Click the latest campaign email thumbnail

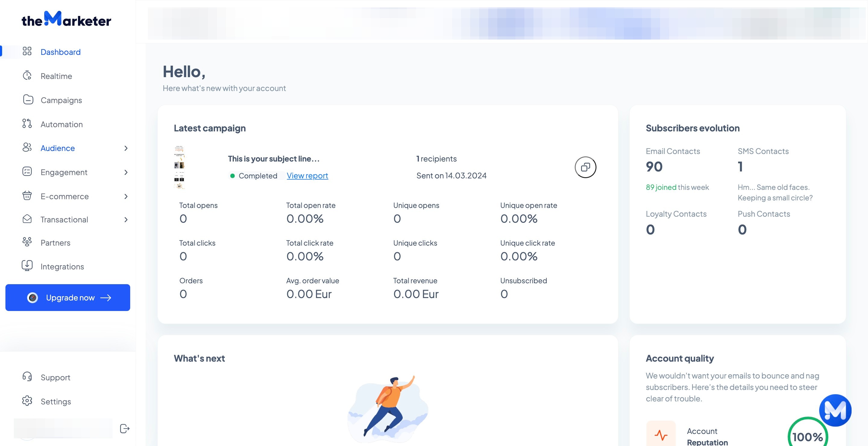[x=179, y=168]
